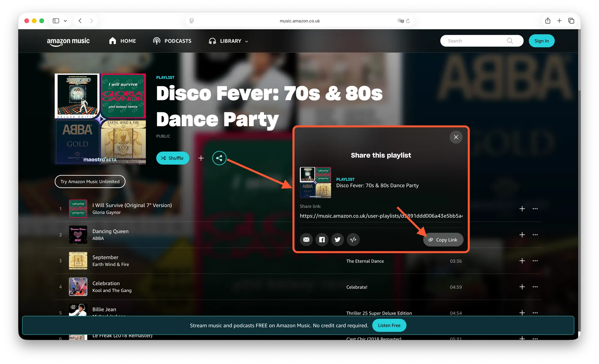Share playlist via email icon
The image size is (599, 364).
pyautogui.click(x=306, y=239)
